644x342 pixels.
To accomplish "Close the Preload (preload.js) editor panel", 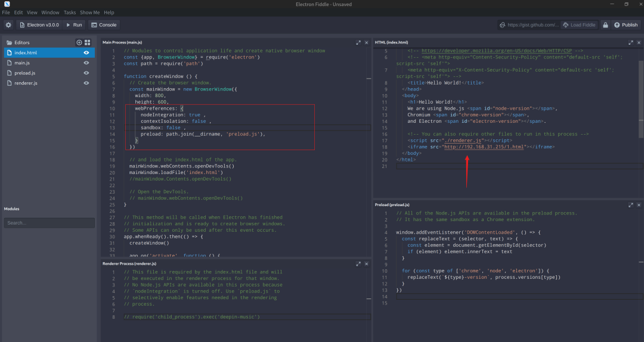I will [x=639, y=204].
